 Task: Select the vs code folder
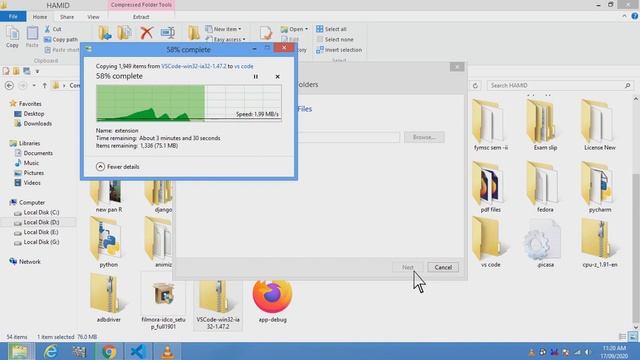(490, 242)
